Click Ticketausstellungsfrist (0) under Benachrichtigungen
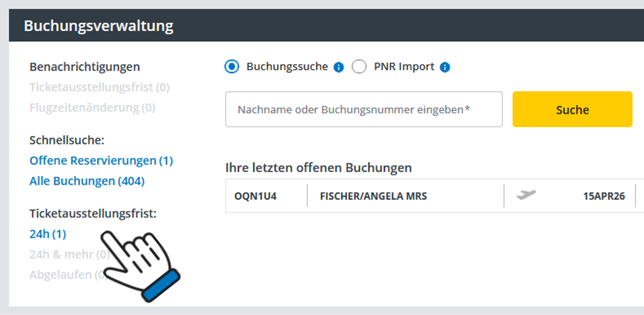 (99, 87)
